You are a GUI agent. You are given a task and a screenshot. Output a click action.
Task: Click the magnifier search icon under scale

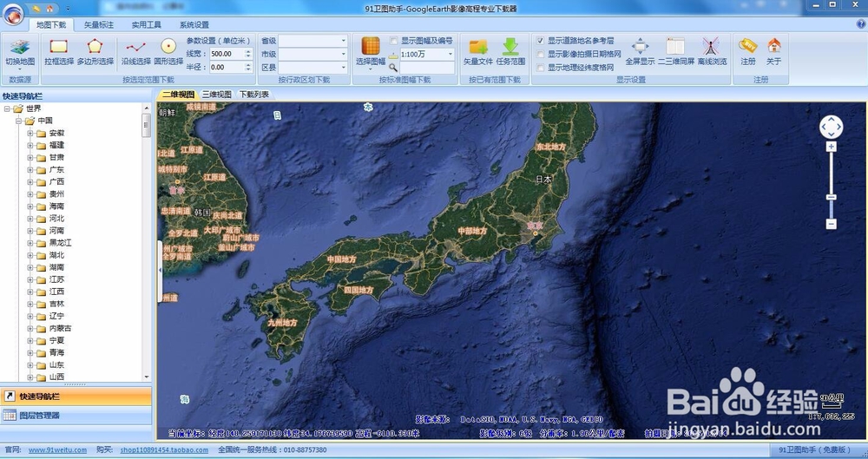point(393,68)
